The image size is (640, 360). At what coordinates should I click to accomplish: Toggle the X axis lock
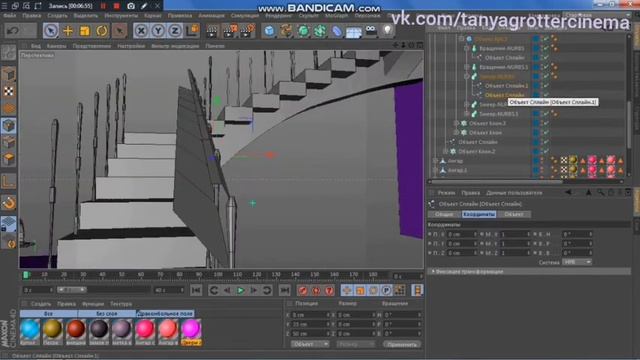[x=141, y=31]
